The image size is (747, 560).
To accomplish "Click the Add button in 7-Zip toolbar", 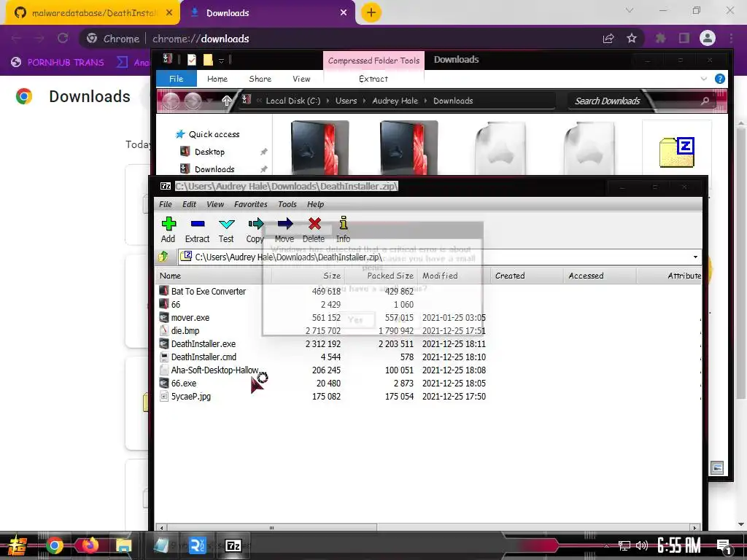I will click(x=169, y=230).
